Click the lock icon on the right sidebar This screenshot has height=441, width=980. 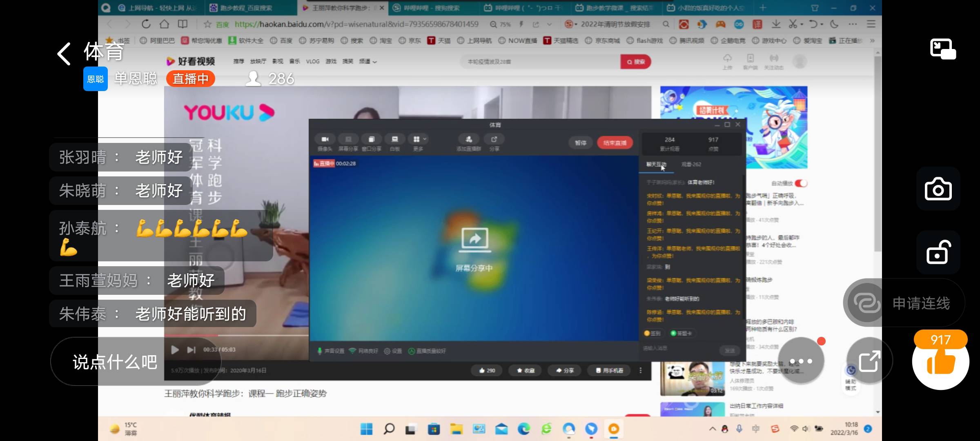point(937,252)
